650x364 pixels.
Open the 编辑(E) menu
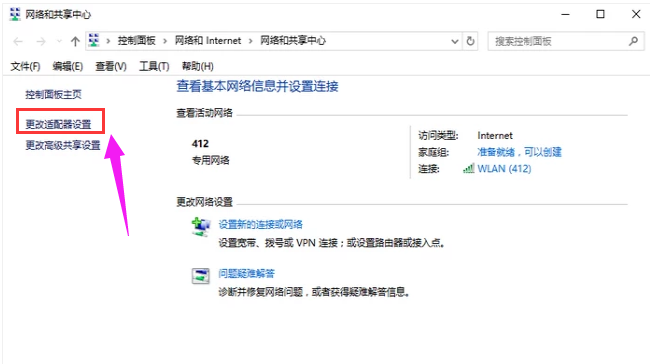coord(68,66)
